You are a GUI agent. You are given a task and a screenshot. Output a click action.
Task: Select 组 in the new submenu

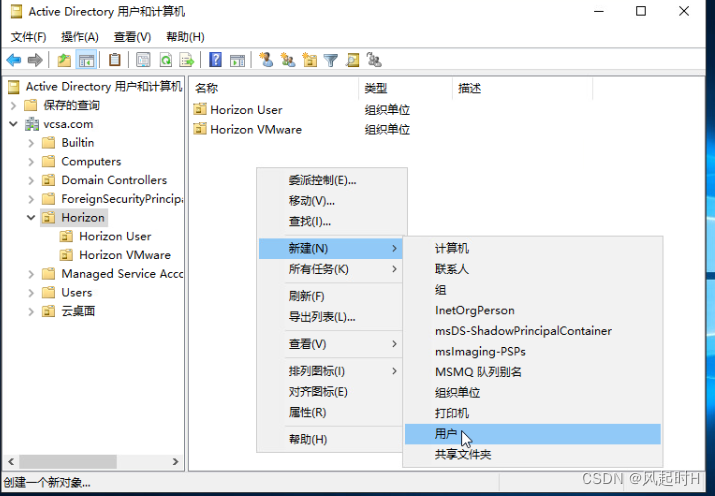pyautogui.click(x=533, y=290)
